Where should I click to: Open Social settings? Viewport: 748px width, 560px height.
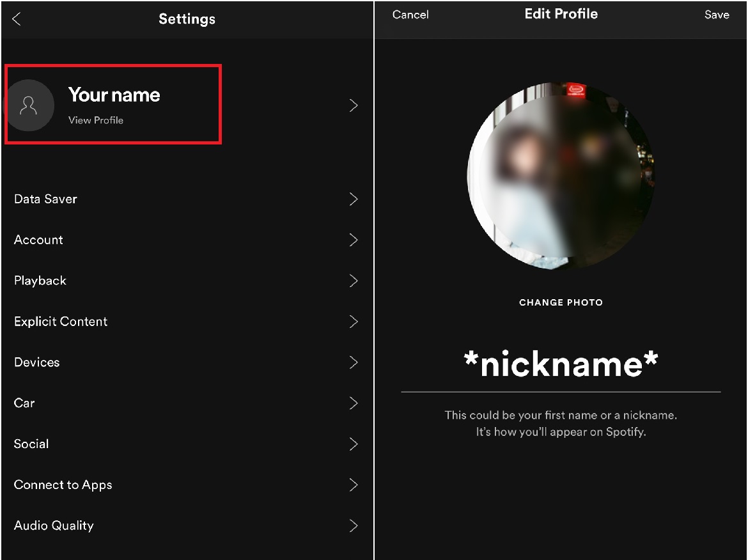tap(31, 444)
